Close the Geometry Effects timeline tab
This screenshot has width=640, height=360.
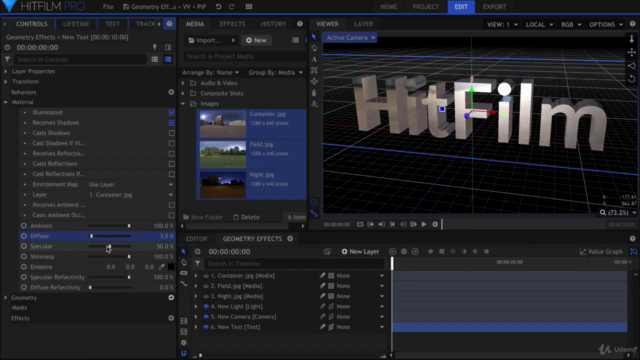point(290,238)
